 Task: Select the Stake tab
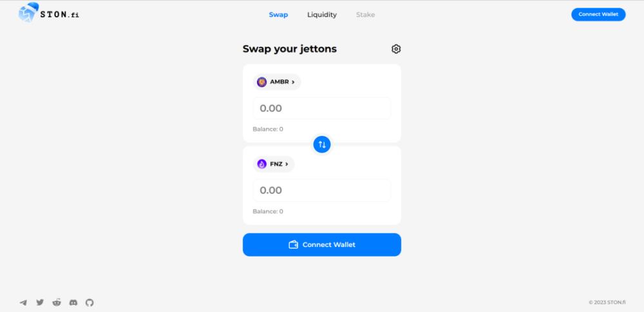pyautogui.click(x=366, y=15)
